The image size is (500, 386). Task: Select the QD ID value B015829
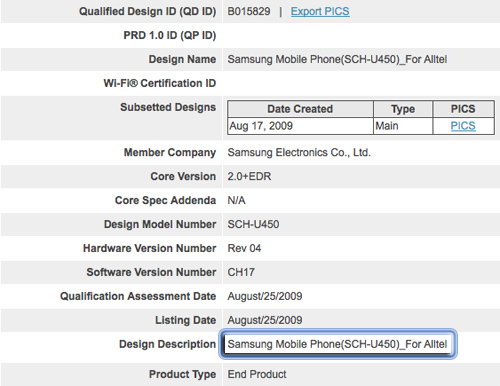249,11
